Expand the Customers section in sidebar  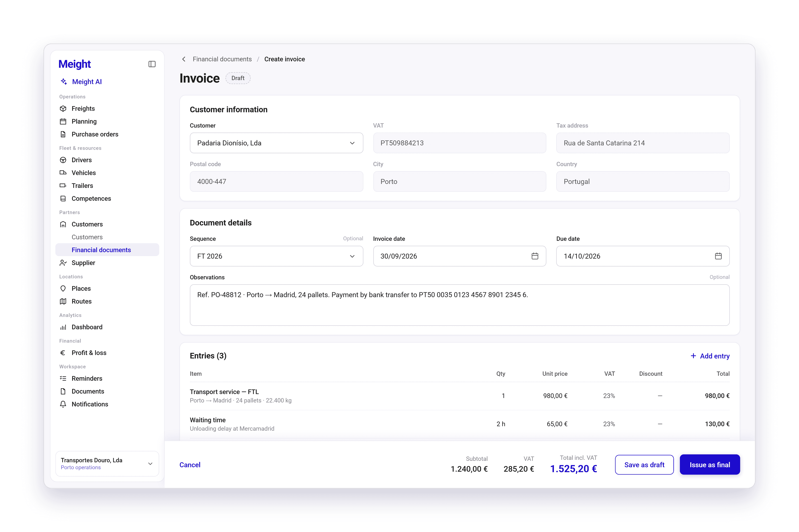107,224
